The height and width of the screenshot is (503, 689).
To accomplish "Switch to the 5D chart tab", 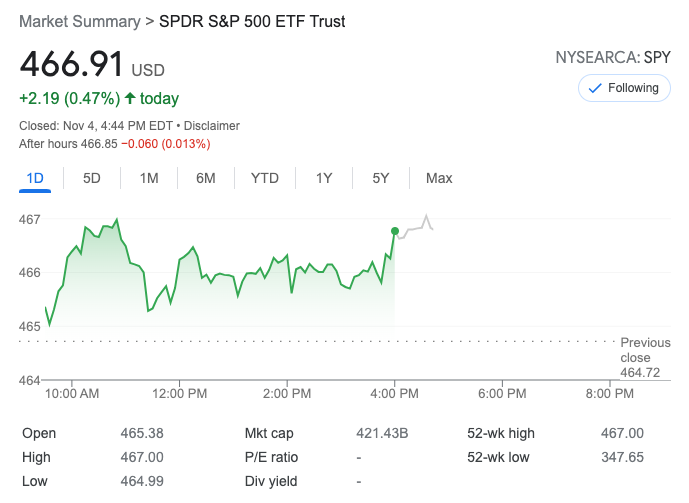I will click(x=92, y=178).
